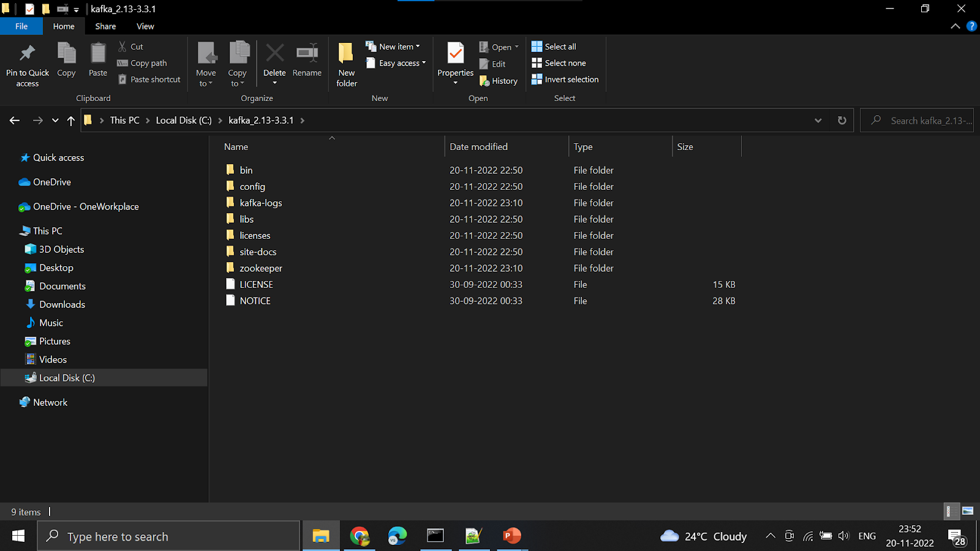Collapse the ribbon
This screenshot has height=551, width=980.
tap(955, 26)
